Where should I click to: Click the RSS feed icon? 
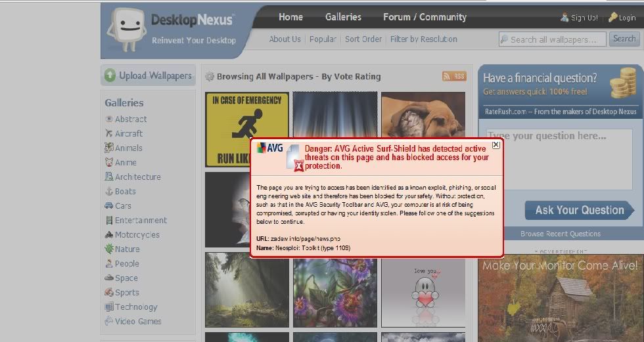pos(454,76)
